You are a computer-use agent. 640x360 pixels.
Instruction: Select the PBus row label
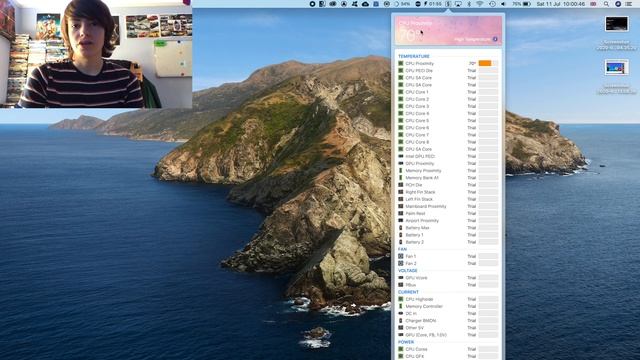pos(411,285)
